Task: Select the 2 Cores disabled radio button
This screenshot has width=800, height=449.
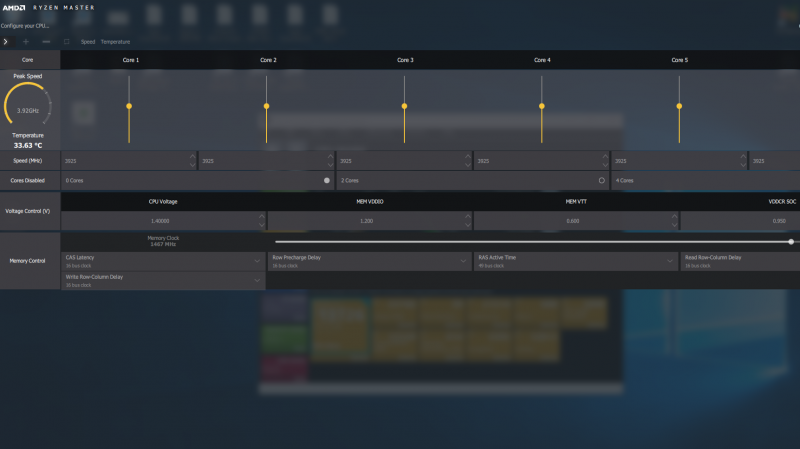Action: point(602,181)
